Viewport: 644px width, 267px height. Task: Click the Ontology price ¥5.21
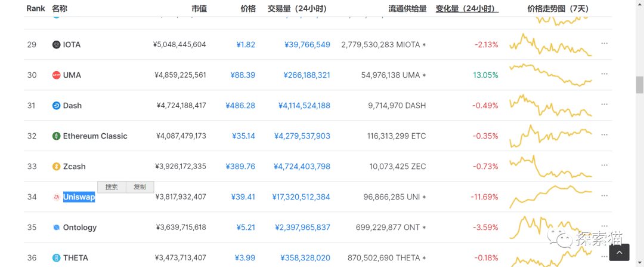(246, 228)
